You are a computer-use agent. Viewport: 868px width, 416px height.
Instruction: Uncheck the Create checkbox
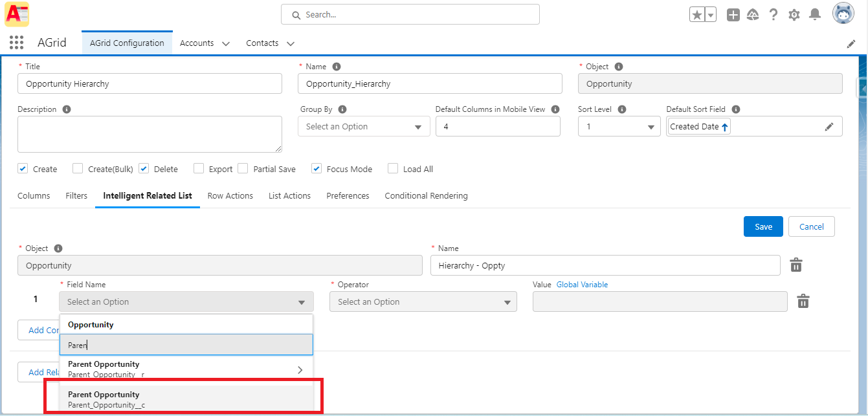[x=23, y=169]
